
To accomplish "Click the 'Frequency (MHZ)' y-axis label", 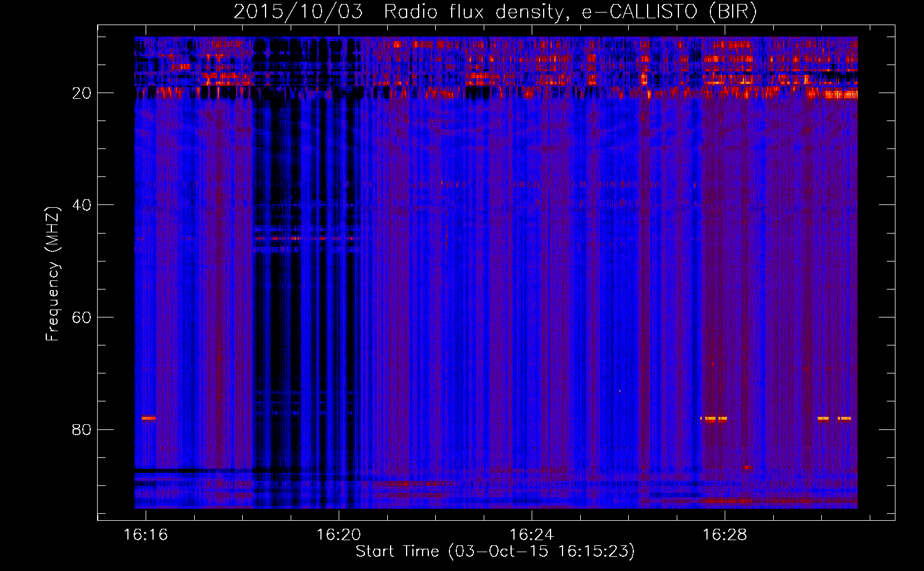I will pyautogui.click(x=53, y=274).
